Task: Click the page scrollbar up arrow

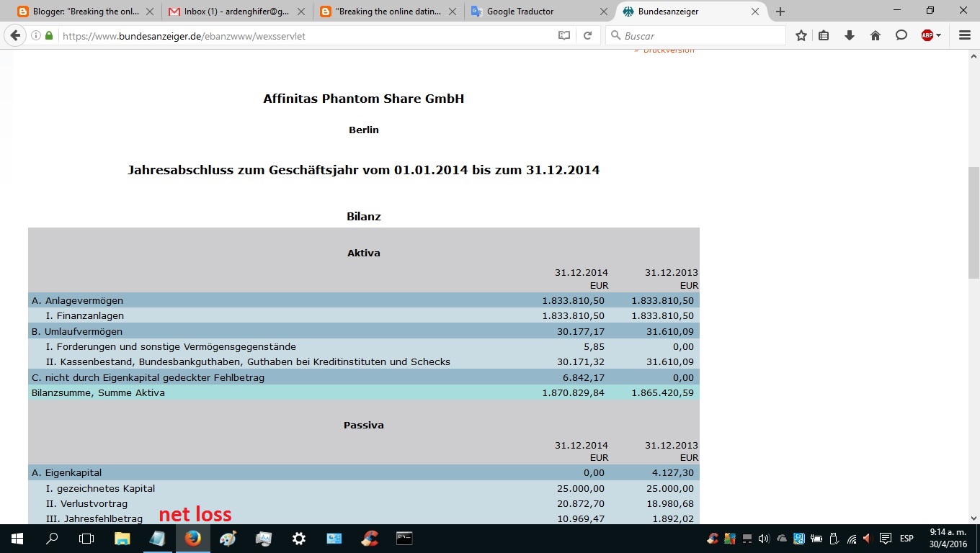Action: [x=974, y=55]
